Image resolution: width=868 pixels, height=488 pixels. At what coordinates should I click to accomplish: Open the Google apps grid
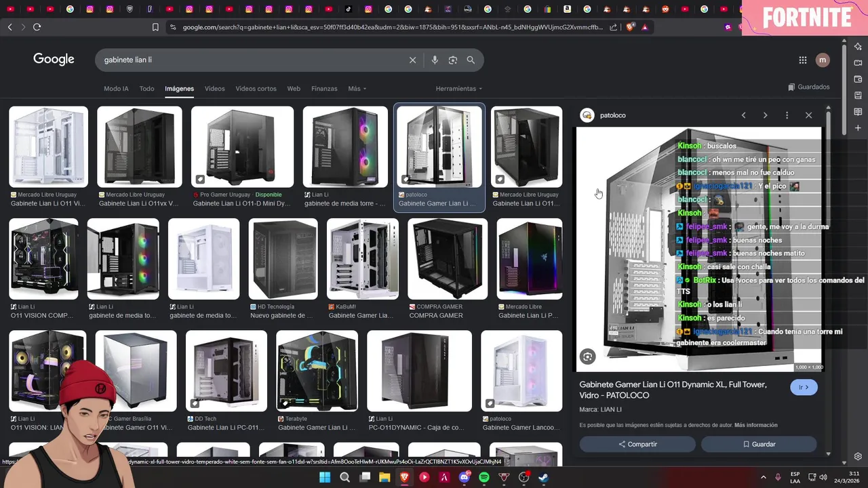click(803, 60)
